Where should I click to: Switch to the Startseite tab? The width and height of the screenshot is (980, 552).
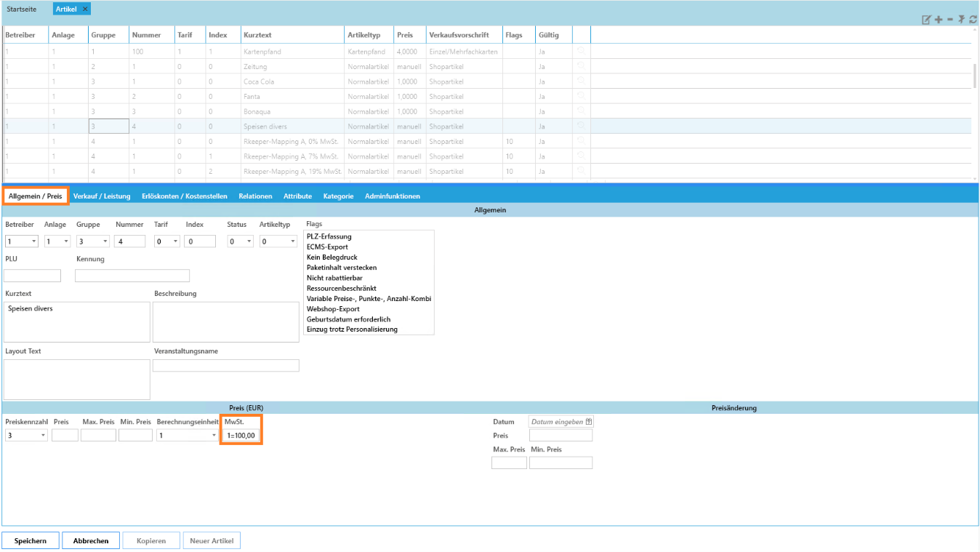21,9
